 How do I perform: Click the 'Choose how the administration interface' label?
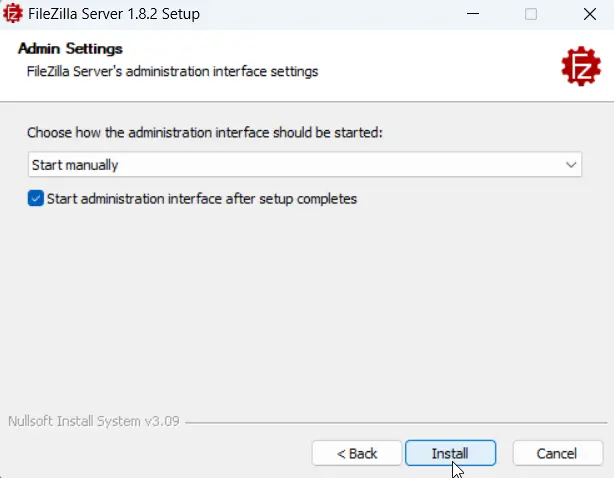[204, 132]
